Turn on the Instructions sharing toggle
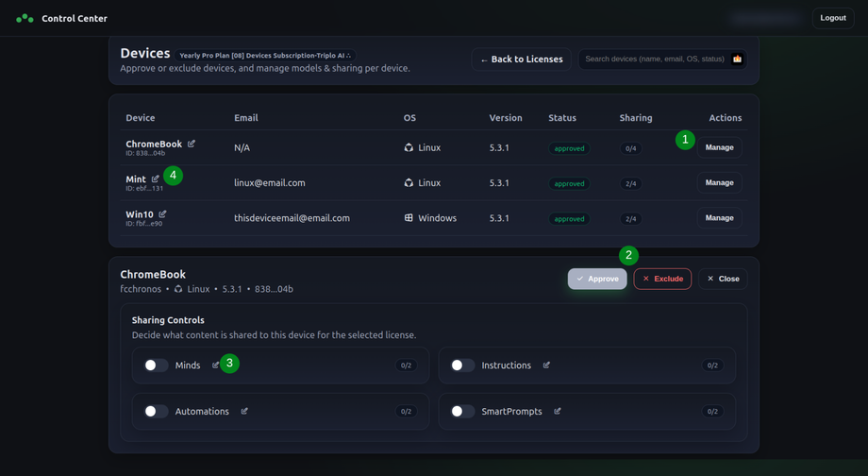Viewport: 868px width, 476px height. 462,365
